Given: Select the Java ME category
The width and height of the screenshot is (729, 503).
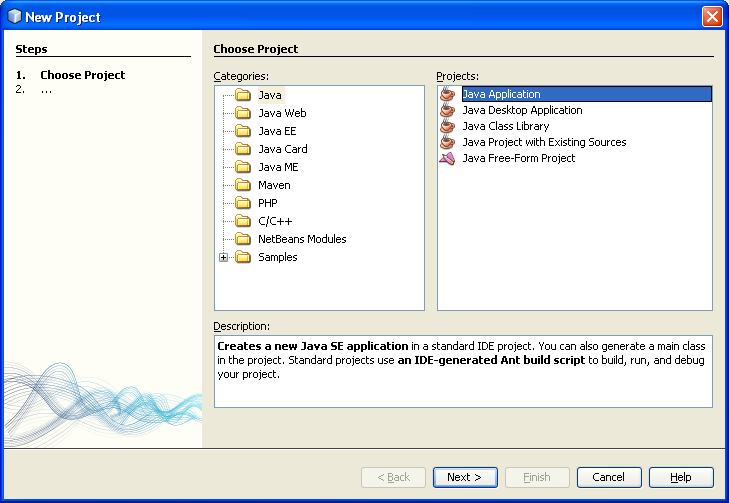Looking at the screenshot, I should (x=278, y=167).
